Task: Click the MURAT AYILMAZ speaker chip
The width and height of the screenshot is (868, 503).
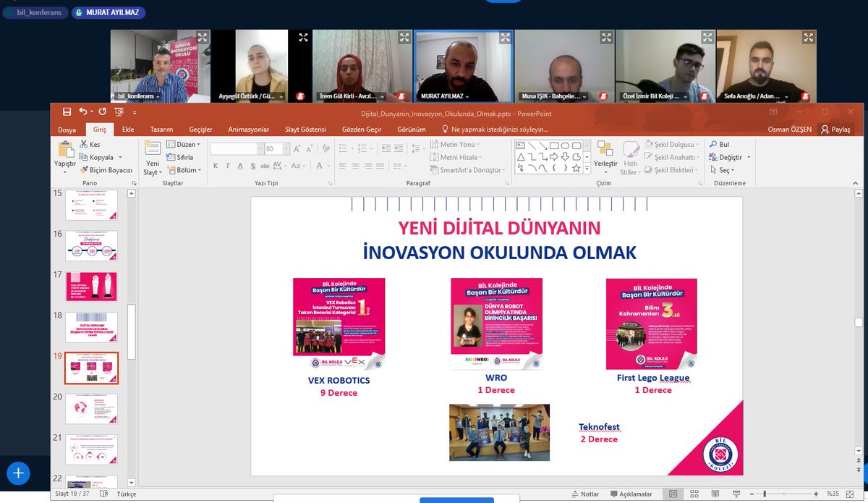Action: (108, 13)
